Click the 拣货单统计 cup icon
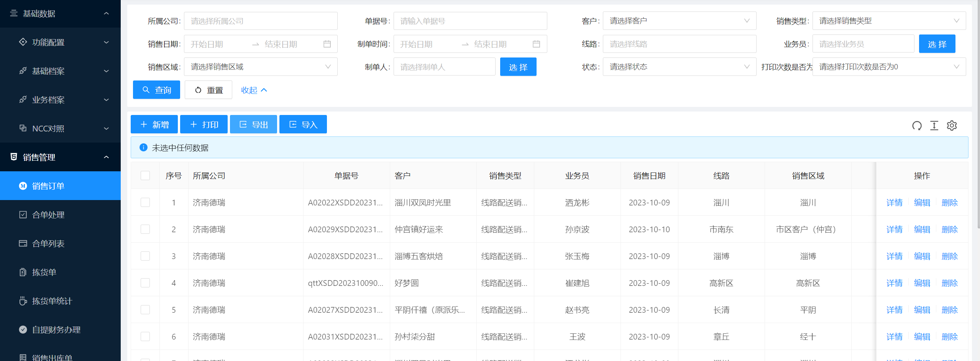 tap(23, 301)
